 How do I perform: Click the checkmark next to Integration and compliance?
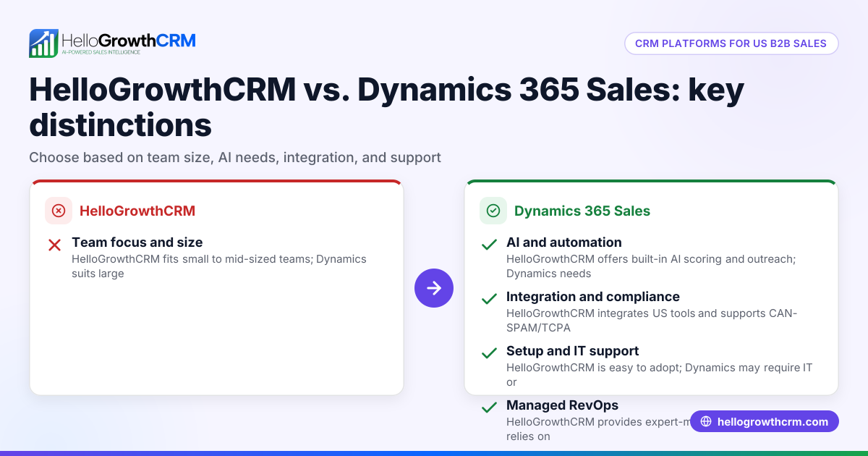coord(489,299)
